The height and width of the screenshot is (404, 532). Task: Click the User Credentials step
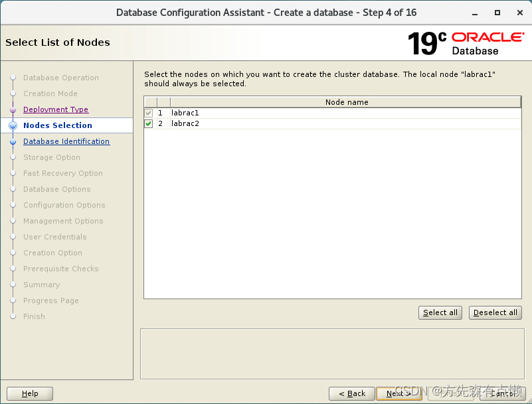pyautogui.click(x=55, y=237)
